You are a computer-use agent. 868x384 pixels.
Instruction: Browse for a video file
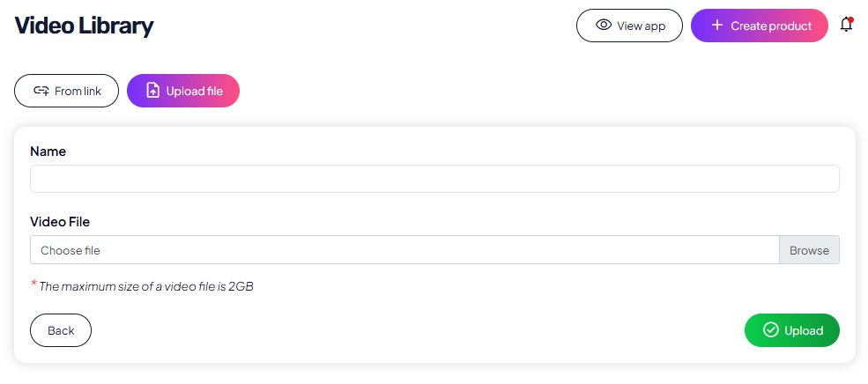click(809, 250)
